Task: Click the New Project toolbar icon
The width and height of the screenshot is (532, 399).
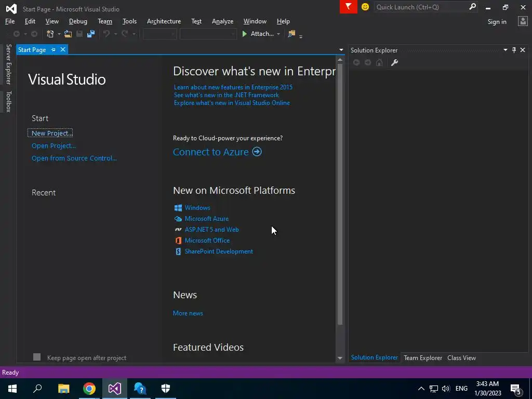Action: [50, 34]
